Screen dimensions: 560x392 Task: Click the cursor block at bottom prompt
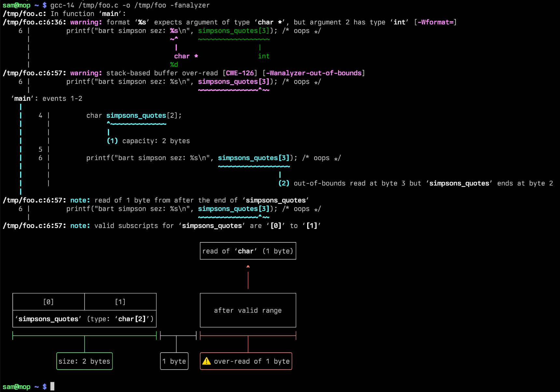[x=52, y=386]
